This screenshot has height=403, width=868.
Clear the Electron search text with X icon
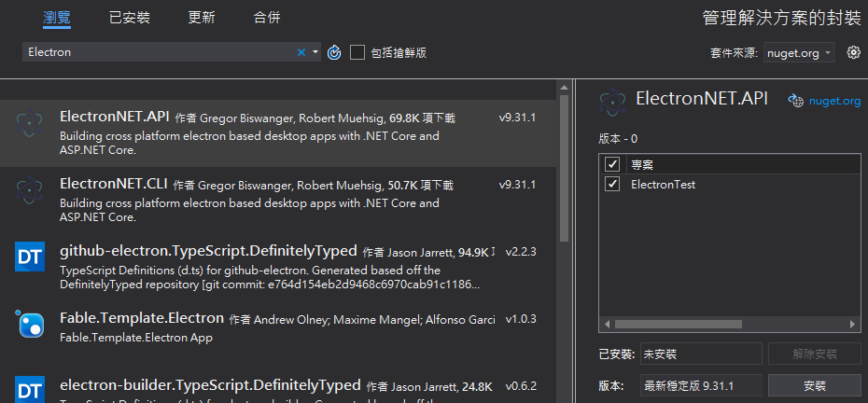point(301,52)
